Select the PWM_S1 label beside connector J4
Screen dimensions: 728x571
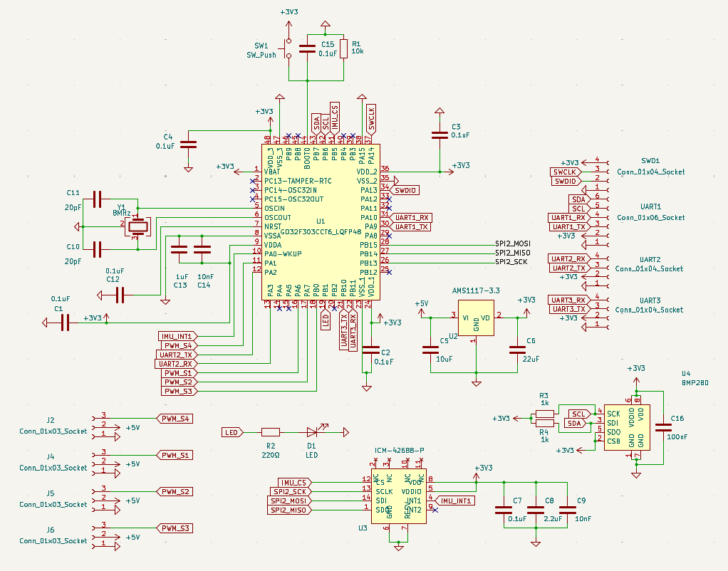pos(175,455)
